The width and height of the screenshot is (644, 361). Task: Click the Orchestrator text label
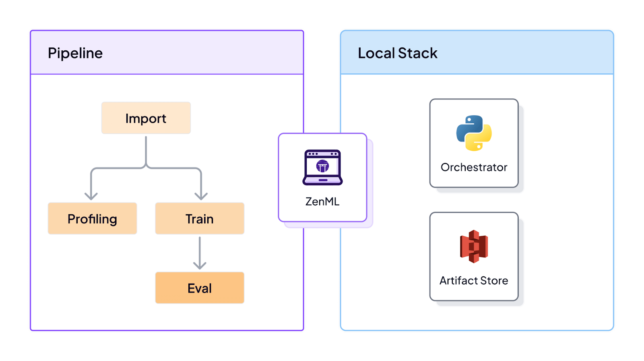click(474, 167)
